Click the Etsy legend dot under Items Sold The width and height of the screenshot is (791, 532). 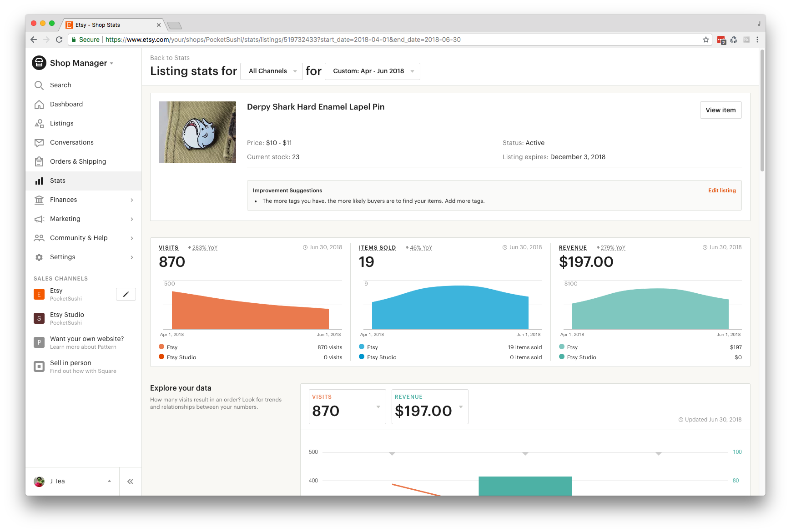pyautogui.click(x=362, y=347)
